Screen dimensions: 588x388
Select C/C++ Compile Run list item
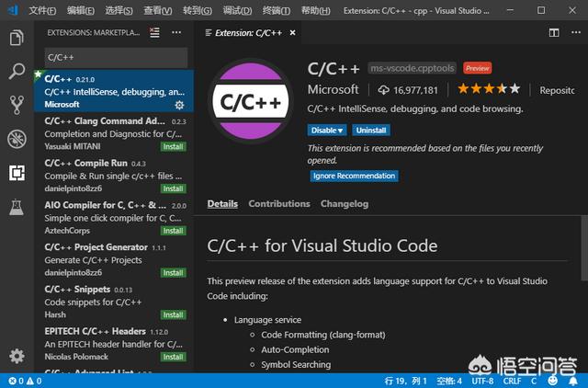[x=114, y=175]
